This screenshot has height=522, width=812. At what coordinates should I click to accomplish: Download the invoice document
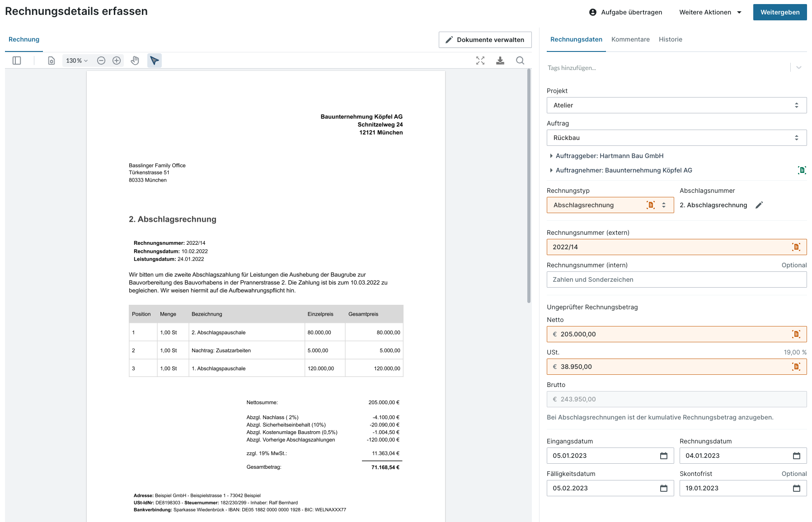[500, 61]
